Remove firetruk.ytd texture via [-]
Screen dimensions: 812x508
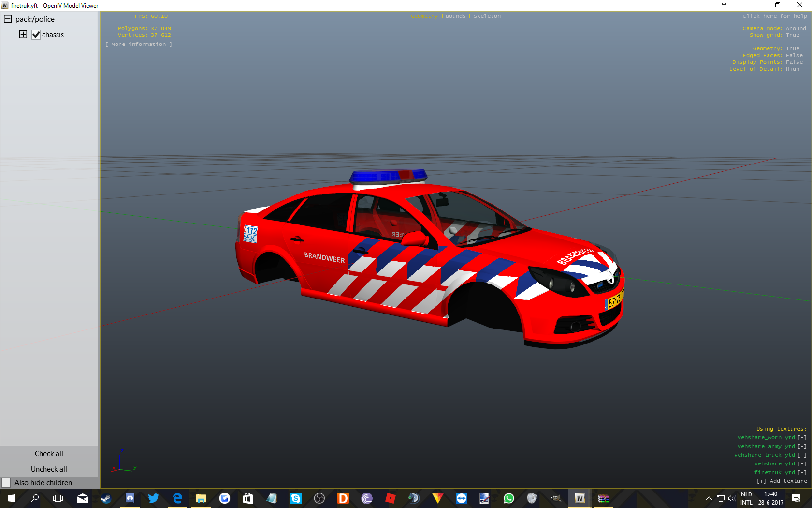point(802,473)
